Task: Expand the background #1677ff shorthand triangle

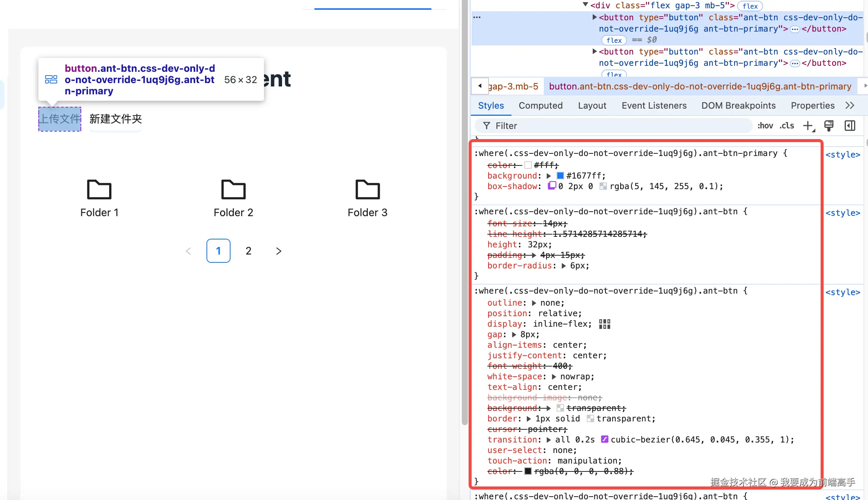Action: [x=549, y=176]
